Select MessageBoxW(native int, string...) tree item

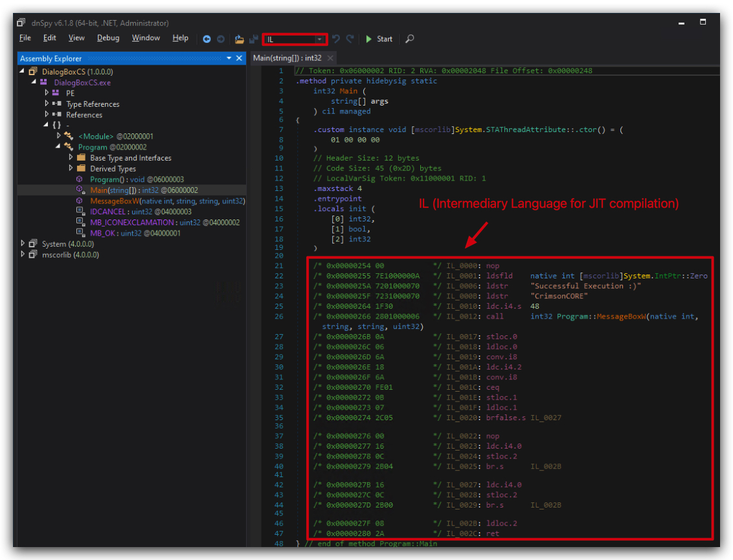167,201
